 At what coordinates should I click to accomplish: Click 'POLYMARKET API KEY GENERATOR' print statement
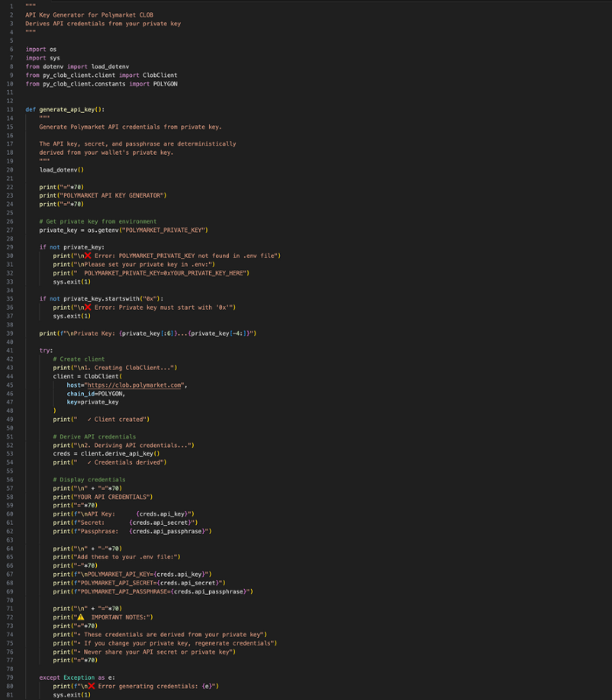pos(103,195)
